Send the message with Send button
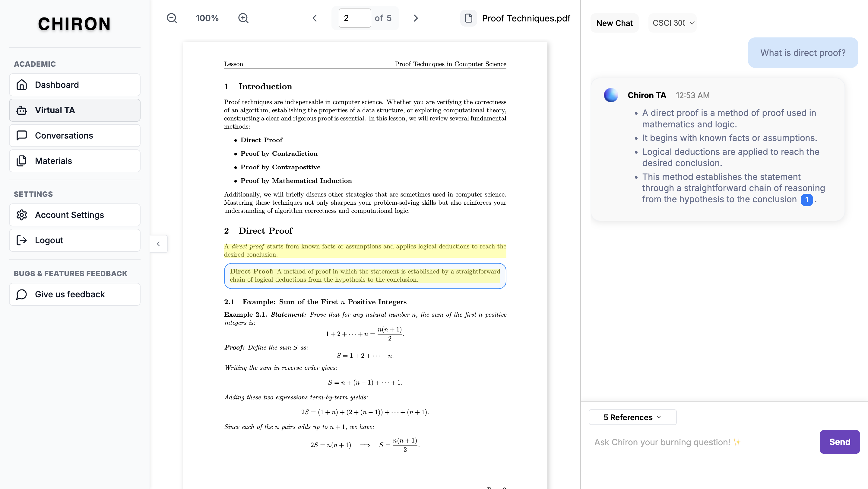Viewport: 868px width, 489px height. pyautogui.click(x=840, y=442)
